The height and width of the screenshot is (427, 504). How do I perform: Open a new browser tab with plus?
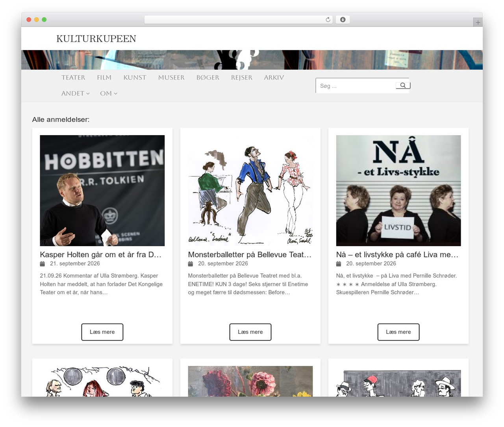478,22
